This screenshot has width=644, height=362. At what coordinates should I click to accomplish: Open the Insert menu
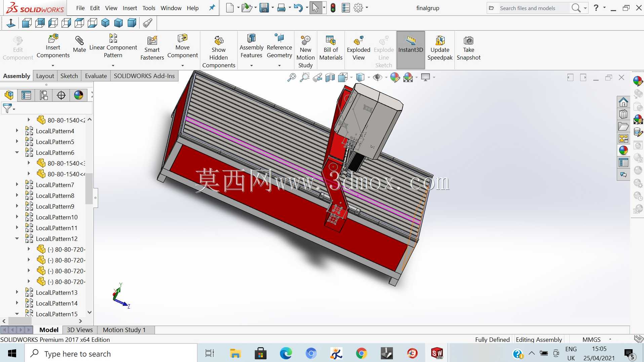pos(130,8)
